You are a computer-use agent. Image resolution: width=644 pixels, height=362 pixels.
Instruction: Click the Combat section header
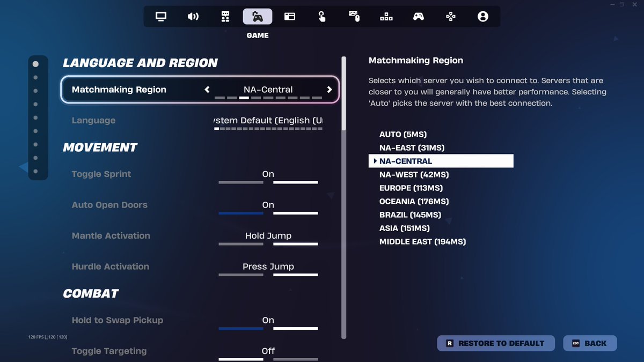pos(91,293)
